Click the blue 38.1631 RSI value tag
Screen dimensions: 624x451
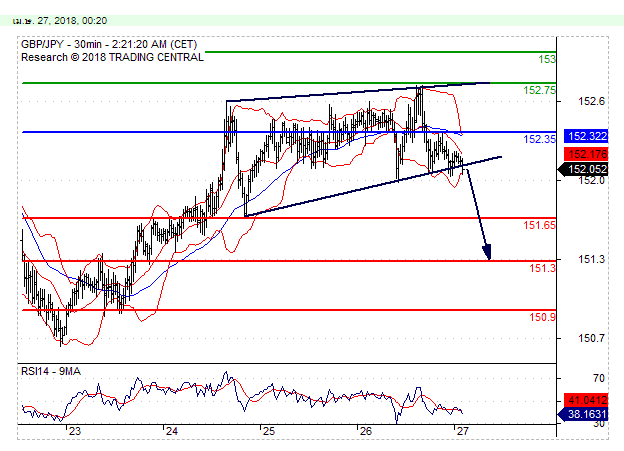click(584, 414)
